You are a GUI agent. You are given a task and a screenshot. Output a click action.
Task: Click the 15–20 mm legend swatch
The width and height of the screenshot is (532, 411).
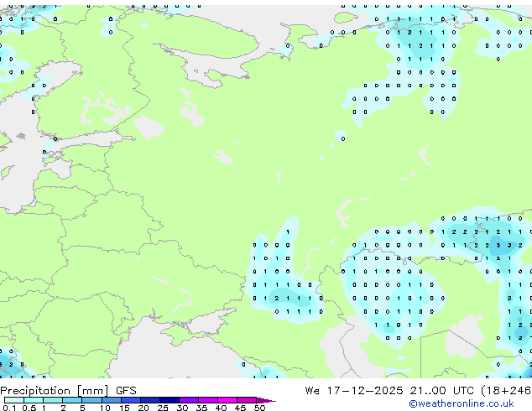[x=131, y=400]
